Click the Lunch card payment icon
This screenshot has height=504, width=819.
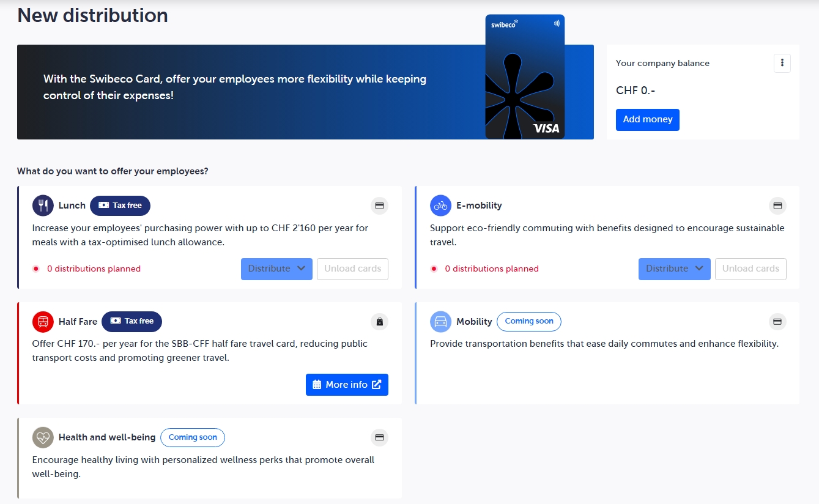pos(379,206)
